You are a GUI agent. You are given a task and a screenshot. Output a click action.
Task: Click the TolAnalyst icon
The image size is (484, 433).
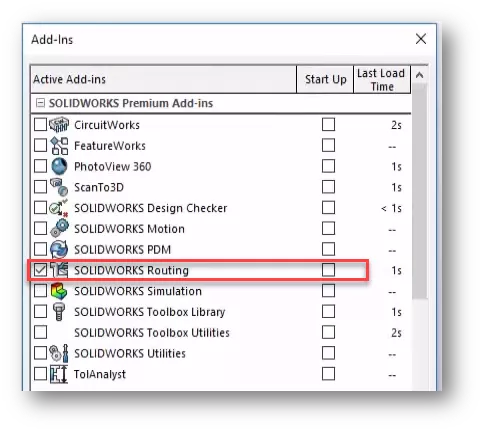click(59, 374)
